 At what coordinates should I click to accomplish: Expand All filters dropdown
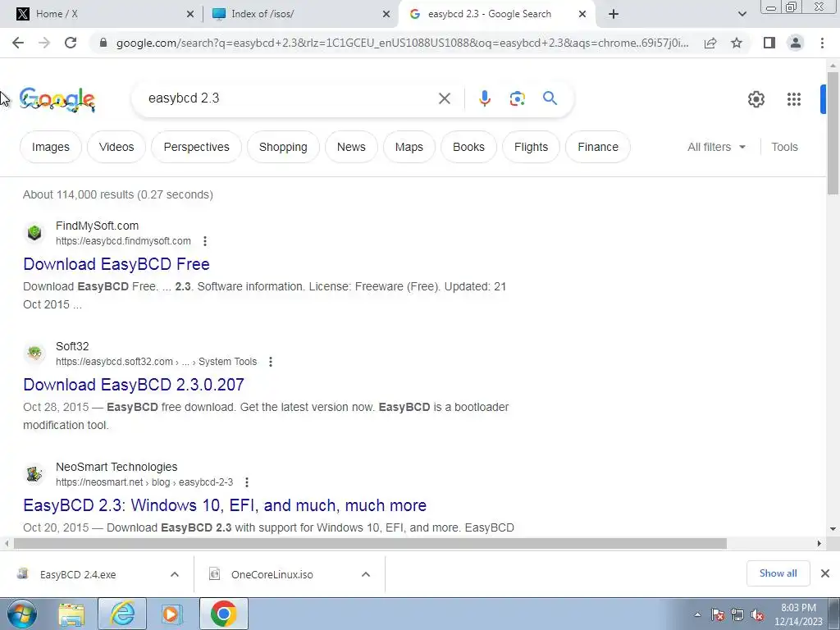click(x=717, y=147)
